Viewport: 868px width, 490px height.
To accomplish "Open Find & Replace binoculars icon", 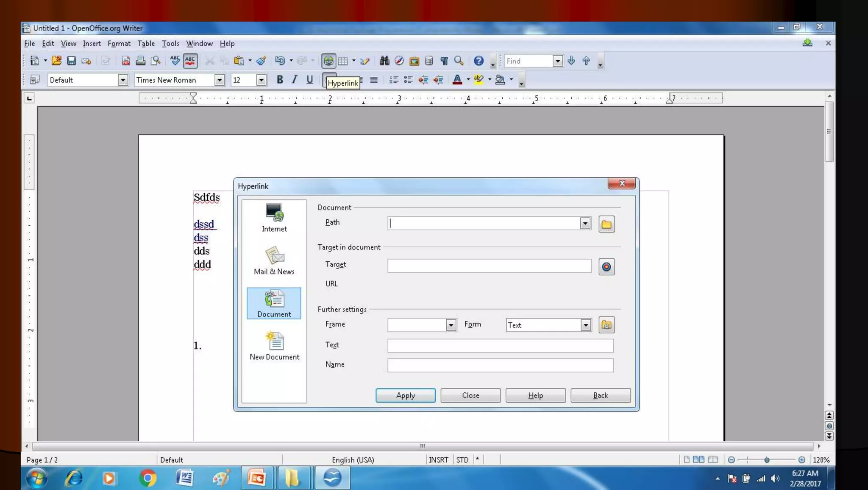I will click(x=384, y=61).
